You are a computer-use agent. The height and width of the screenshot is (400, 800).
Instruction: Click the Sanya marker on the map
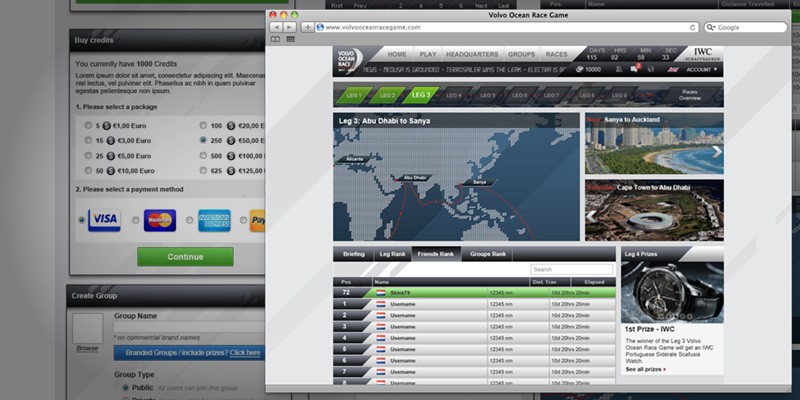478,182
